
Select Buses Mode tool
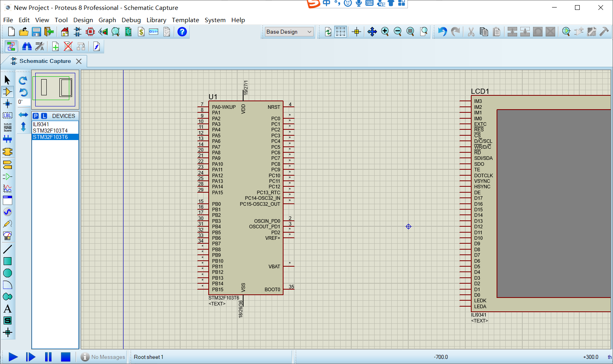click(x=7, y=139)
